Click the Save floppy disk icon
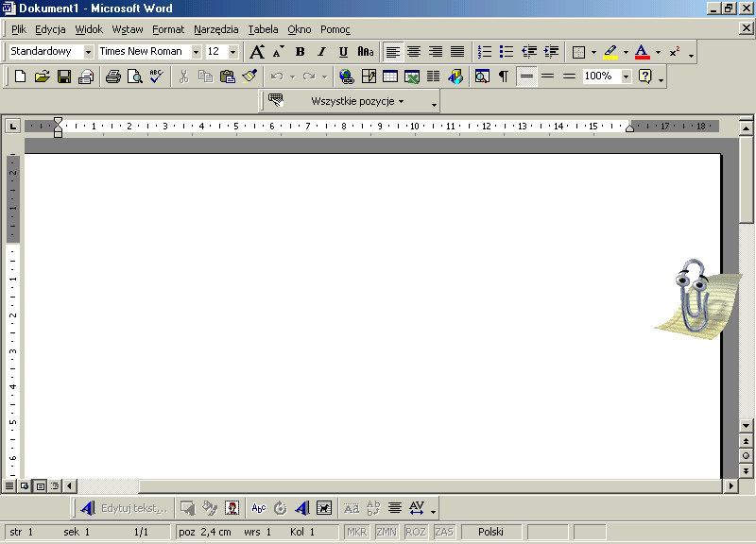756x544 pixels. point(64,76)
